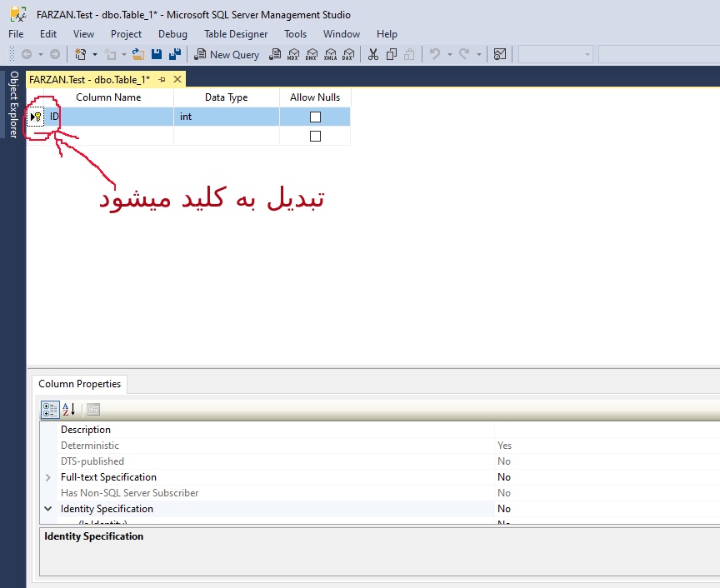
Task: Click the DAX query icon
Action: pyautogui.click(x=347, y=54)
